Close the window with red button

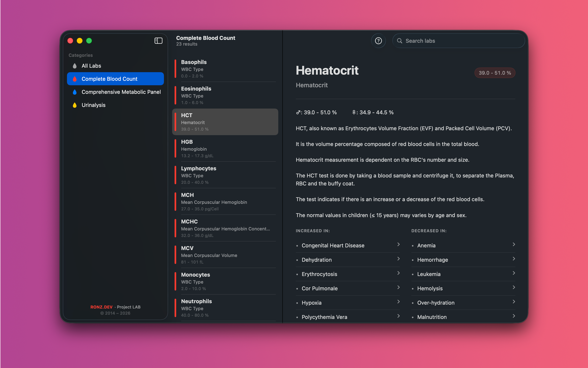pos(70,41)
